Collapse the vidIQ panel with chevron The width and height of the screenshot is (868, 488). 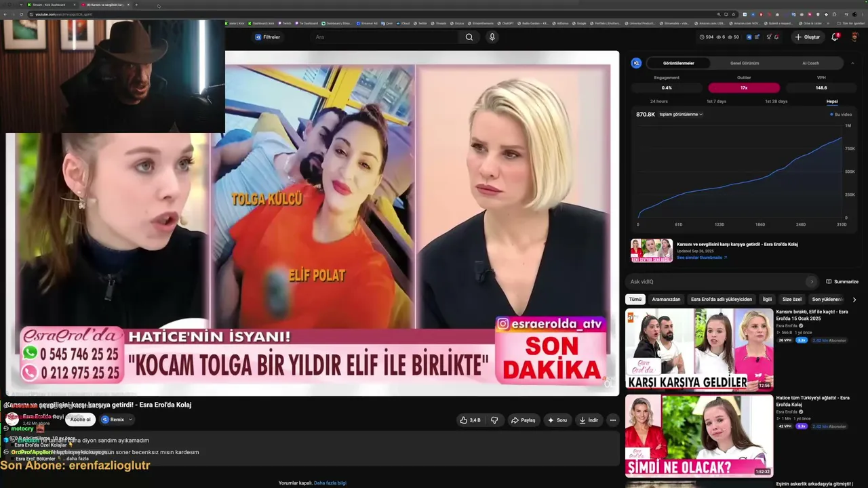(852, 63)
